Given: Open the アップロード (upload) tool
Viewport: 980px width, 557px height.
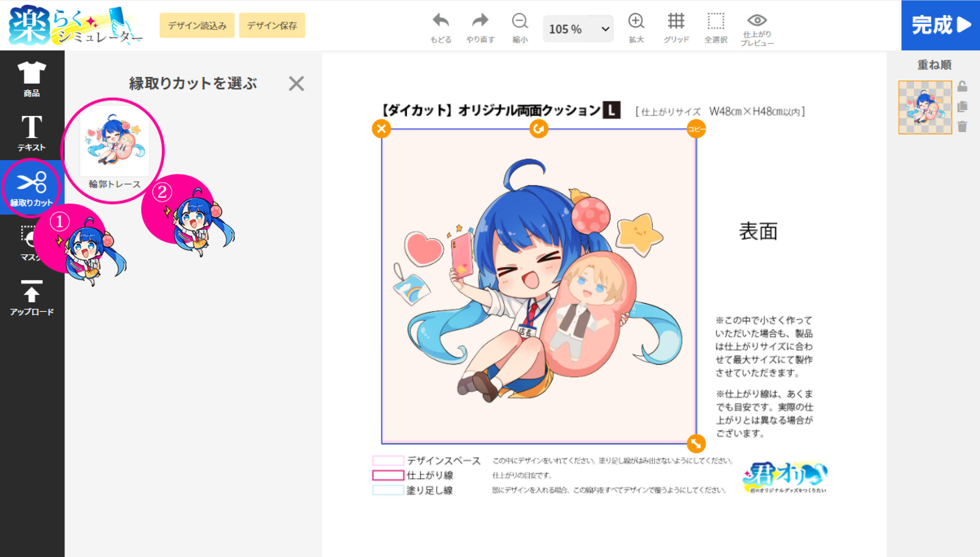Looking at the screenshot, I should click(x=31, y=297).
